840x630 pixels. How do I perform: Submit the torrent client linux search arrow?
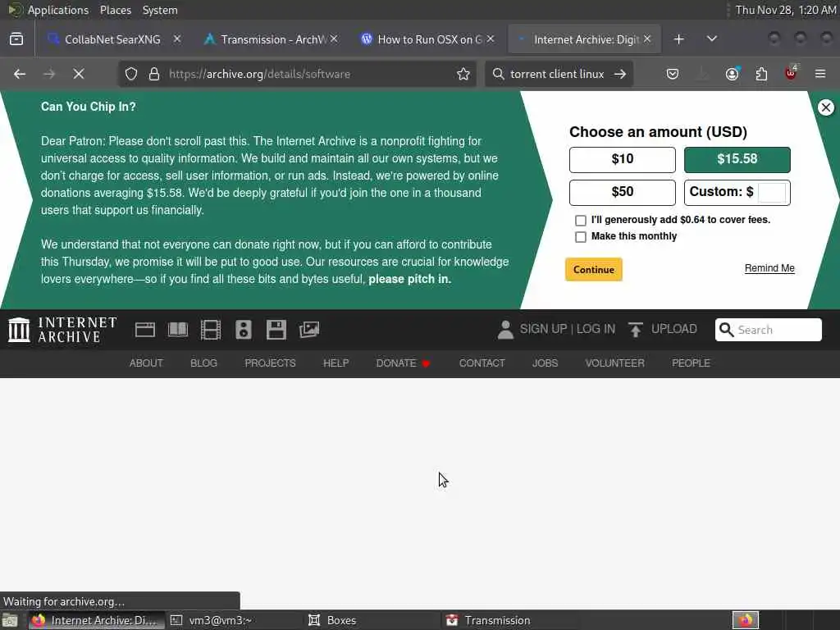pyautogui.click(x=620, y=74)
